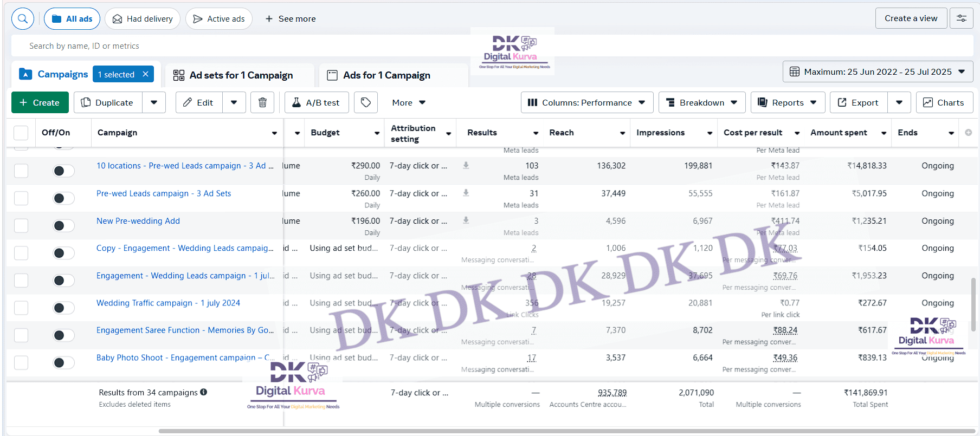980x436 pixels.
Task: Tick the checkbox for New Pre-wedding Add
Action: [x=21, y=225]
